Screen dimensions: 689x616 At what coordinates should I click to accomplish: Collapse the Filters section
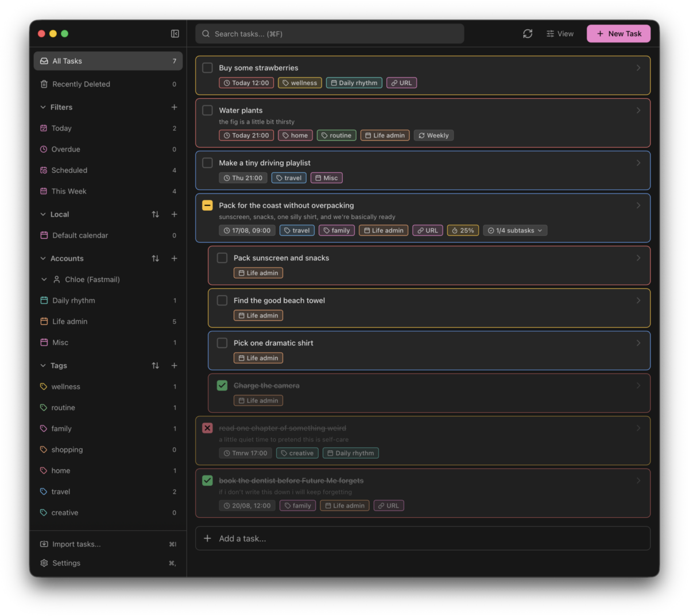pyautogui.click(x=43, y=107)
